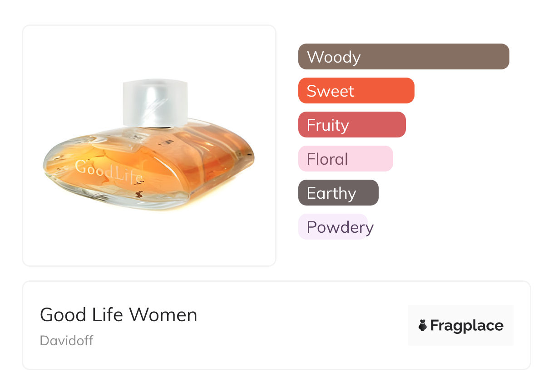Image resolution: width=553 pixels, height=392 pixels.
Task: Click the word Woody in the brown bar
Action: coord(334,57)
